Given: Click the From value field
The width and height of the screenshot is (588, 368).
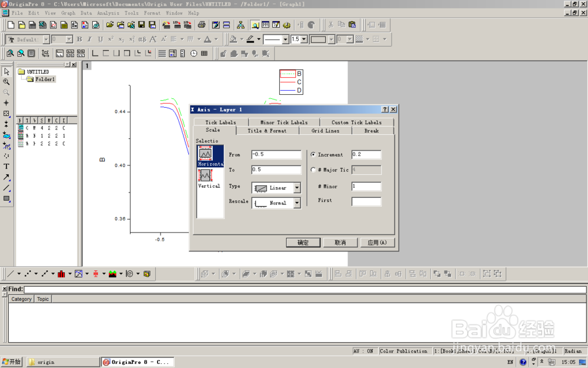Looking at the screenshot, I should coord(276,154).
